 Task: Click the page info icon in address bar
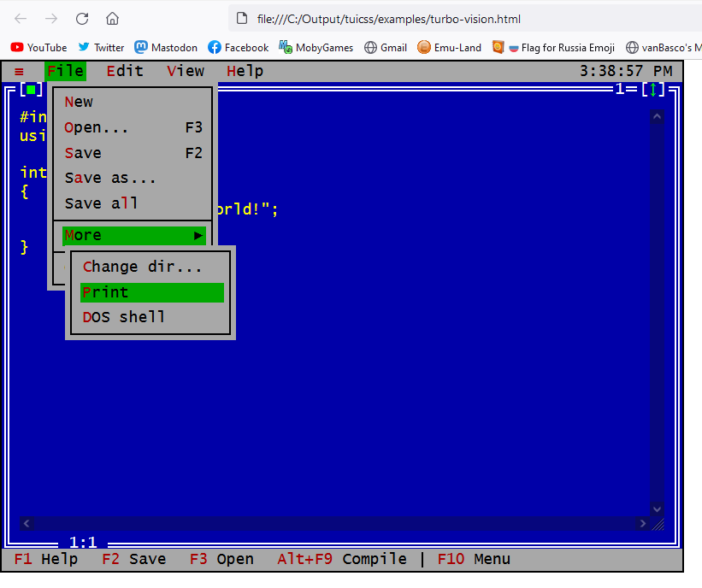242,19
